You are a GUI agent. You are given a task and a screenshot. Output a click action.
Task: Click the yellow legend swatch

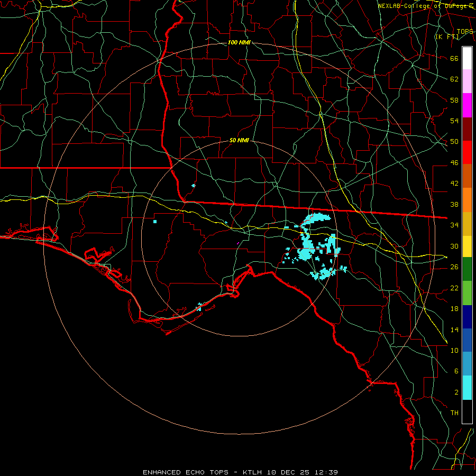(x=467, y=246)
